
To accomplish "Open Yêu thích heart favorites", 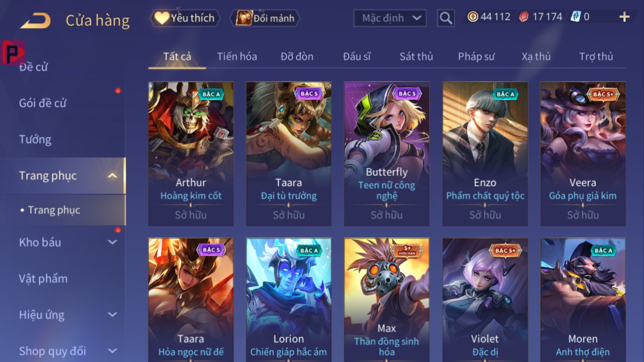I will coord(185,18).
